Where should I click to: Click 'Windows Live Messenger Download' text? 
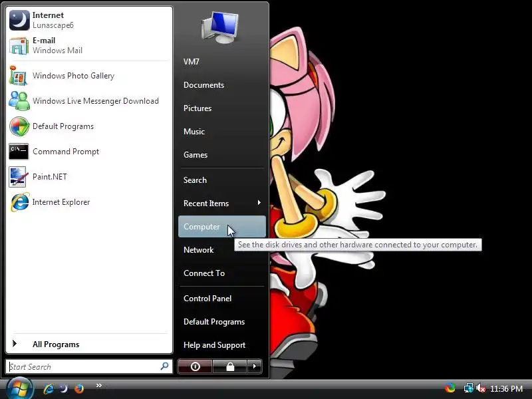click(96, 101)
